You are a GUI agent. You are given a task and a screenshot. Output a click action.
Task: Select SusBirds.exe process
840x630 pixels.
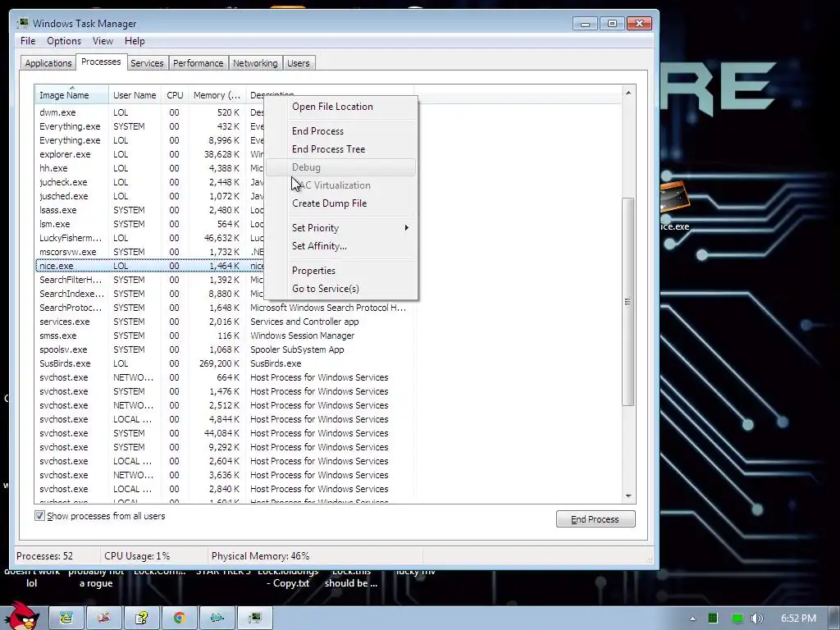point(224,363)
